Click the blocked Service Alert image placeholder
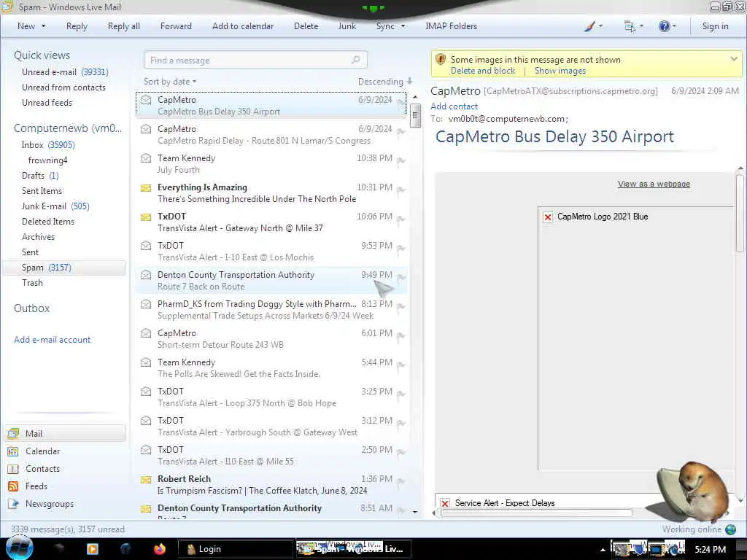Screen dimensions: 747x560 444,503
